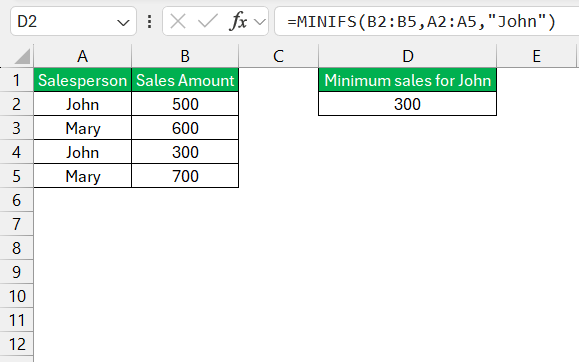Click the Salesperson header cell
Screen dimensions: 579x362
click(82, 80)
